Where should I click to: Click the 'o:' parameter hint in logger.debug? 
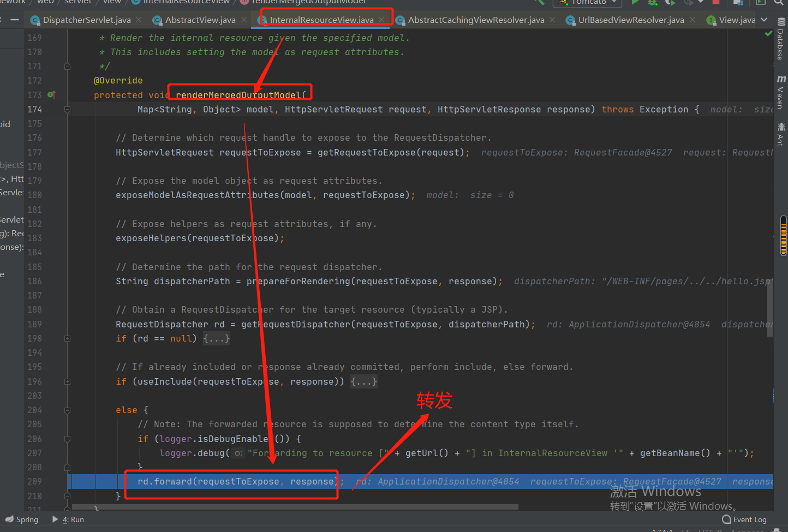(x=238, y=453)
